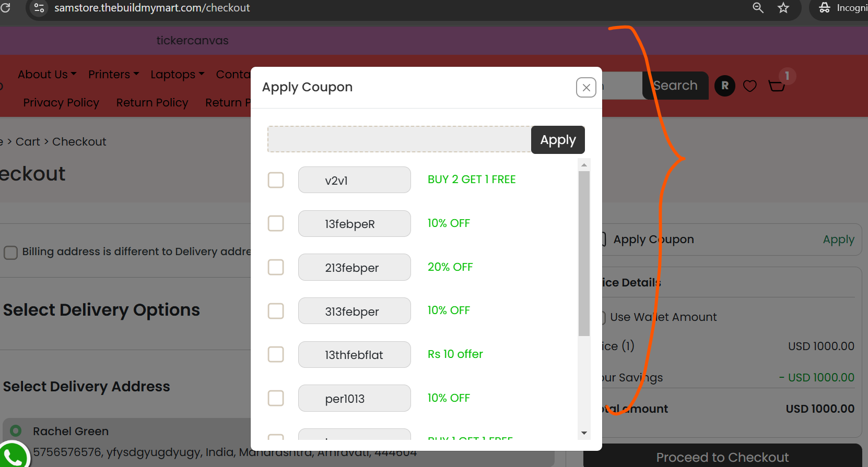This screenshot has width=868, height=467.
Task: Click the user profile R avatar
Action: pos(725,86)
